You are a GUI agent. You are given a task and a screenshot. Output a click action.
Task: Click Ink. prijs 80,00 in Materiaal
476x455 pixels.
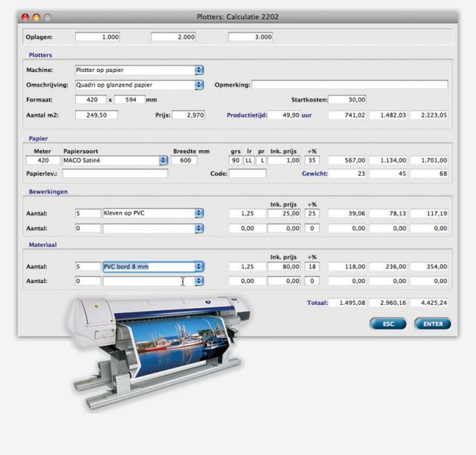[284, 267]
